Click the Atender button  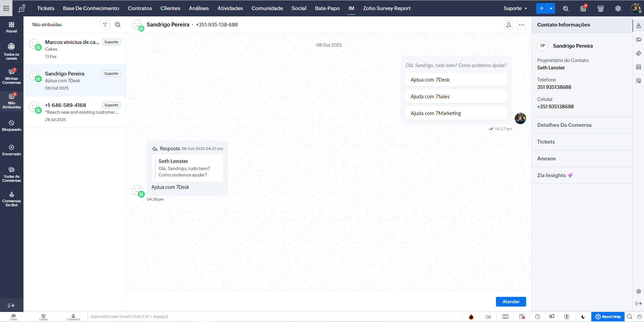pos(511,302)
